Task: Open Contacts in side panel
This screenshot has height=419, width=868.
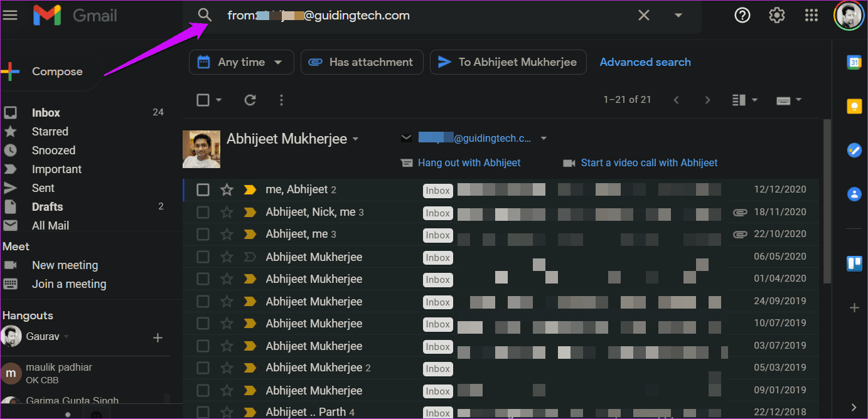Action: point(854,194)
